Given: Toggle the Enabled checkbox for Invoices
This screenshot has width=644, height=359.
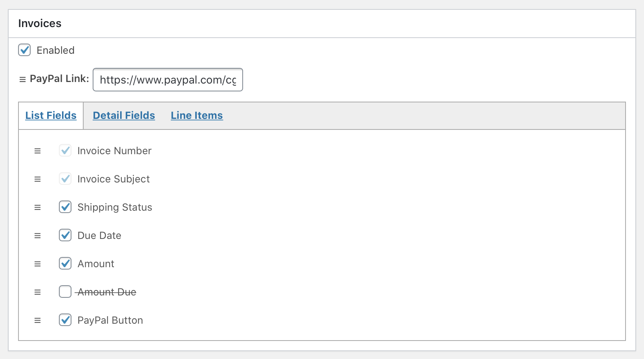Looking at the screenshot, I should click(x=24, y=50).
